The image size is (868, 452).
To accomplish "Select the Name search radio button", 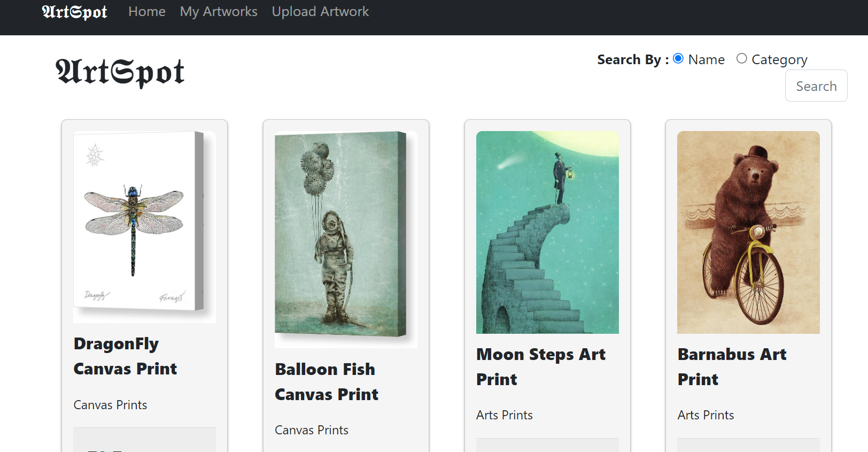I will 678,58.
